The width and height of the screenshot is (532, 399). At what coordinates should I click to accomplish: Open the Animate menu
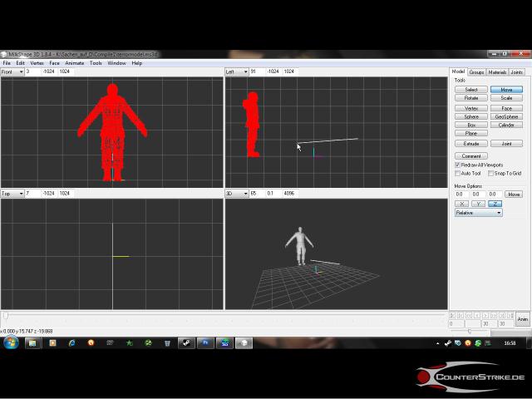tap(74, 63)
